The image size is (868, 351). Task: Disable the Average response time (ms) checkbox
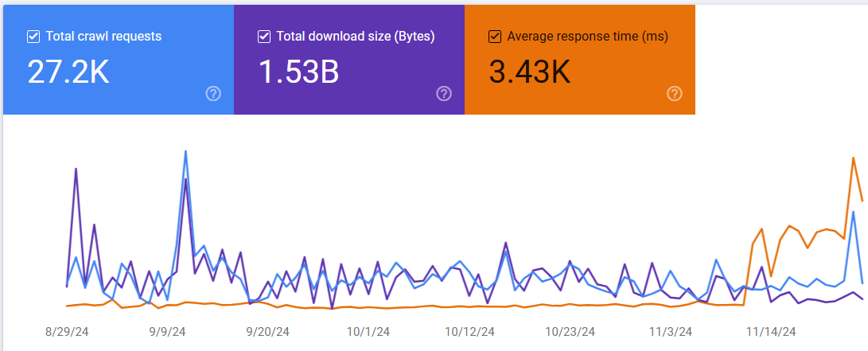(495, 37)
